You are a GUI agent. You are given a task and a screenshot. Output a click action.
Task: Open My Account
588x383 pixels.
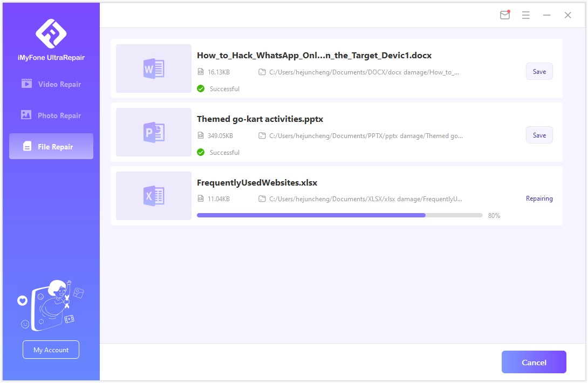coord(51,350)
